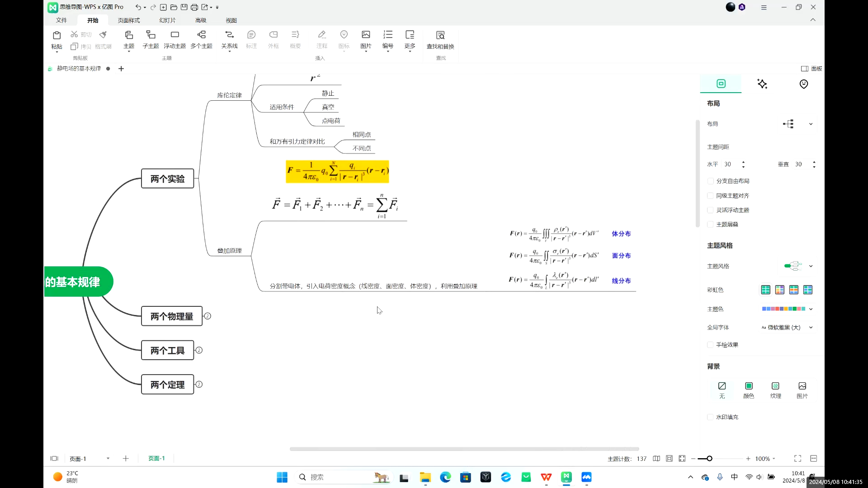This screenshot has height=488, width=868.
Task: Enable 手绘效果 checkbox
Action: (x=711, y=345)
